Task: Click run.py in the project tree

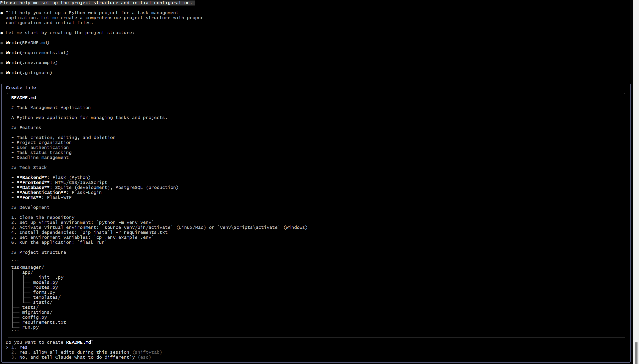Action: (x=30, y=328)
